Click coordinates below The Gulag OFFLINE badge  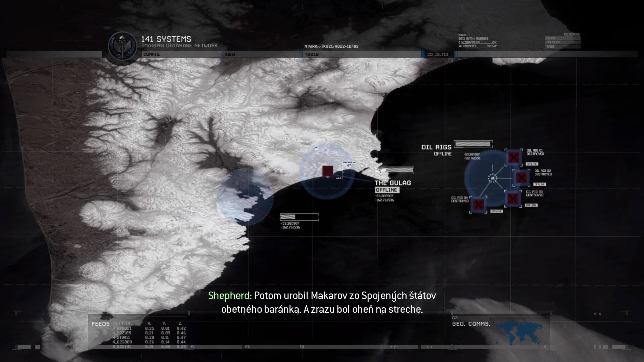pyautogui.click(x=384, y=198)
